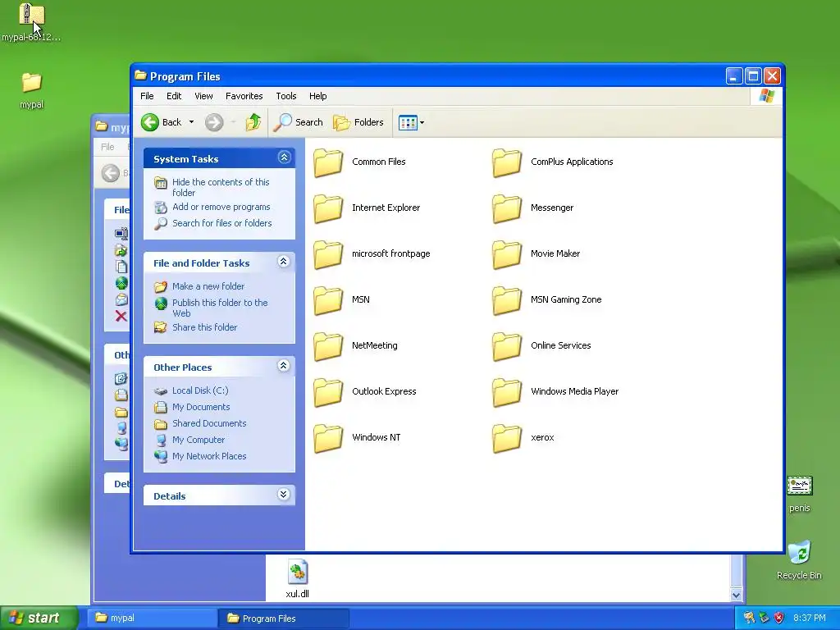
Task: Select the Outlook Express folder
Action: (x=364, y=392)
